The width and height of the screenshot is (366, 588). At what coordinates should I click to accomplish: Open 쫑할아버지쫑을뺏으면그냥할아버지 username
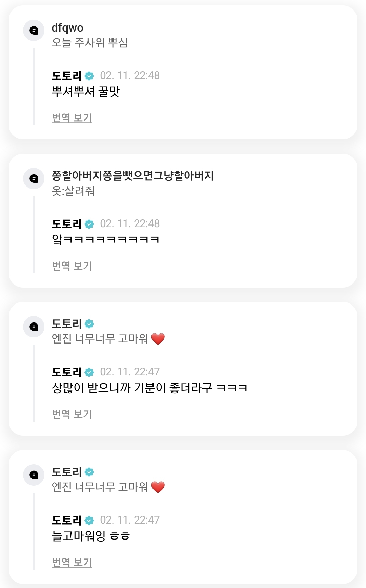[x=133, y=176]
